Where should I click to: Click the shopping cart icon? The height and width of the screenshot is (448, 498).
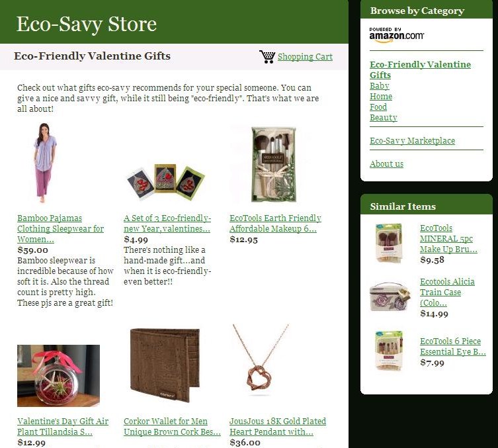[x=267, y=57]
